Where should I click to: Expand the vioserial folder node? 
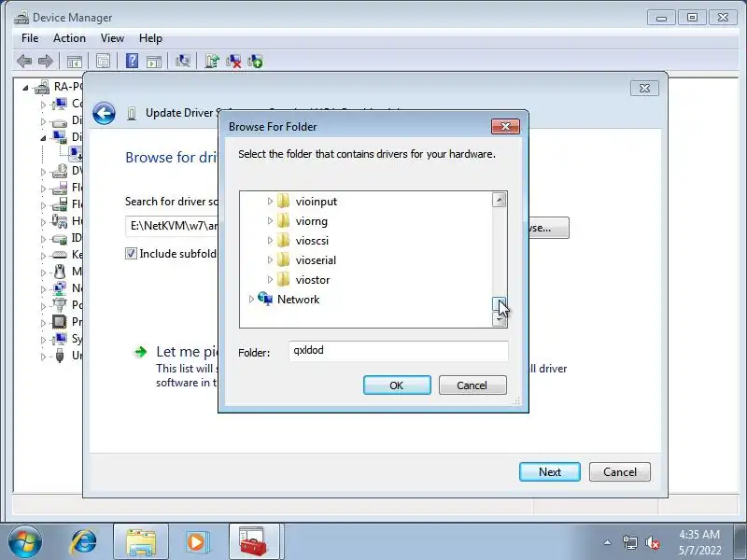tap(270, 260)
